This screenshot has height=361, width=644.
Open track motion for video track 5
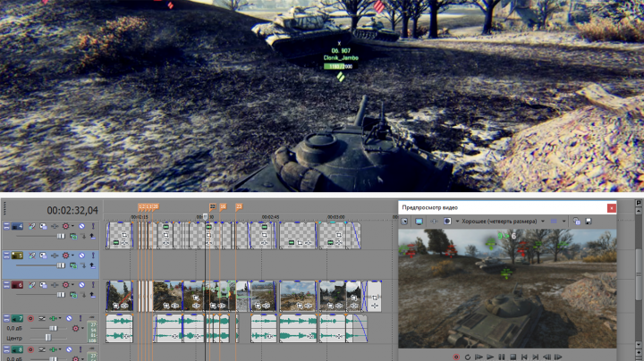click(x=43, y=256)
